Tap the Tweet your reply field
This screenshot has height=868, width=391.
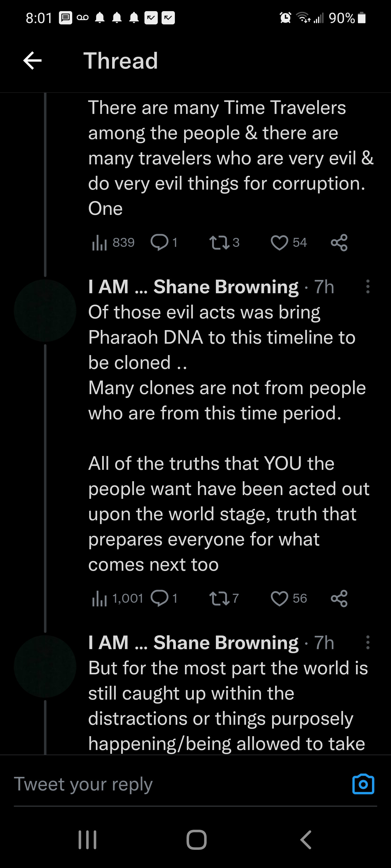click(x=169, y=784)
